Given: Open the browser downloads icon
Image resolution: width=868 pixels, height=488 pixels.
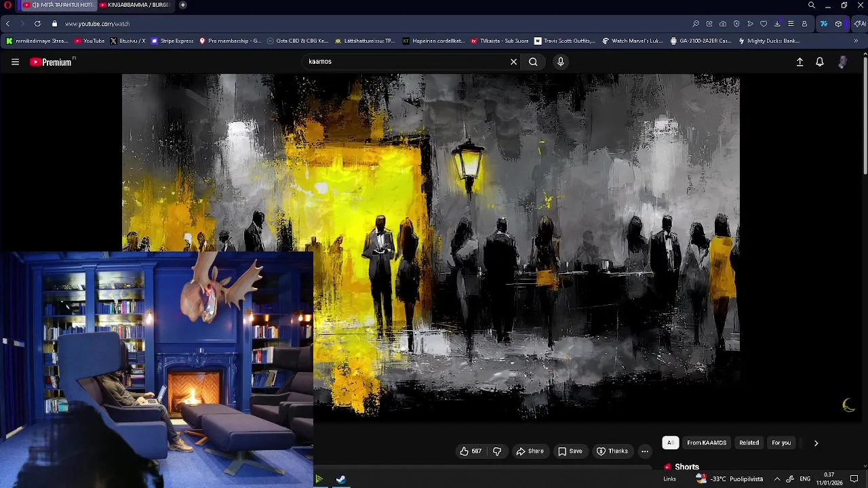Looking at the screenshot, I should pyautogui.click(x=777, y=24).
